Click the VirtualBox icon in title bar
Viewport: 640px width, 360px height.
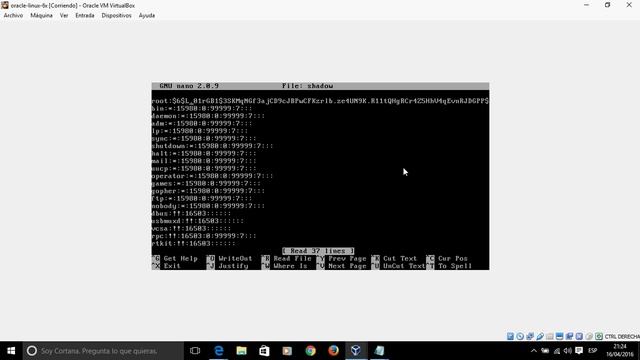click(x=5, y=5)
